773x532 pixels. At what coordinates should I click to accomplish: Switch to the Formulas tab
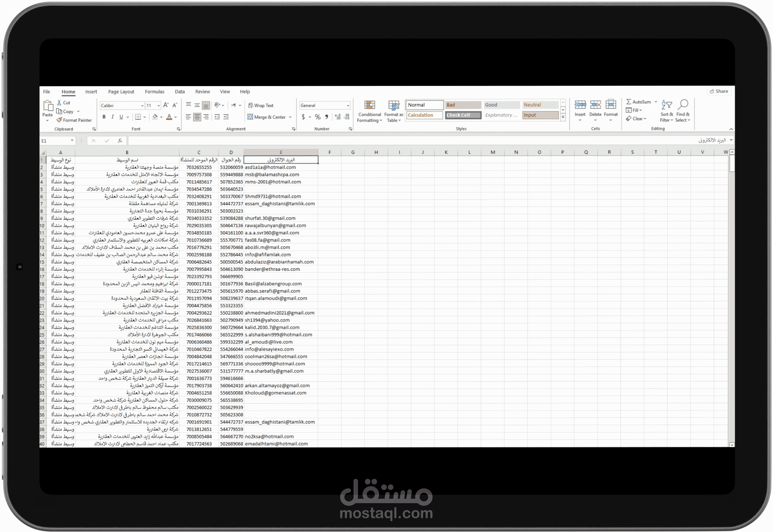pyautogui.click(x=154, y=92)
